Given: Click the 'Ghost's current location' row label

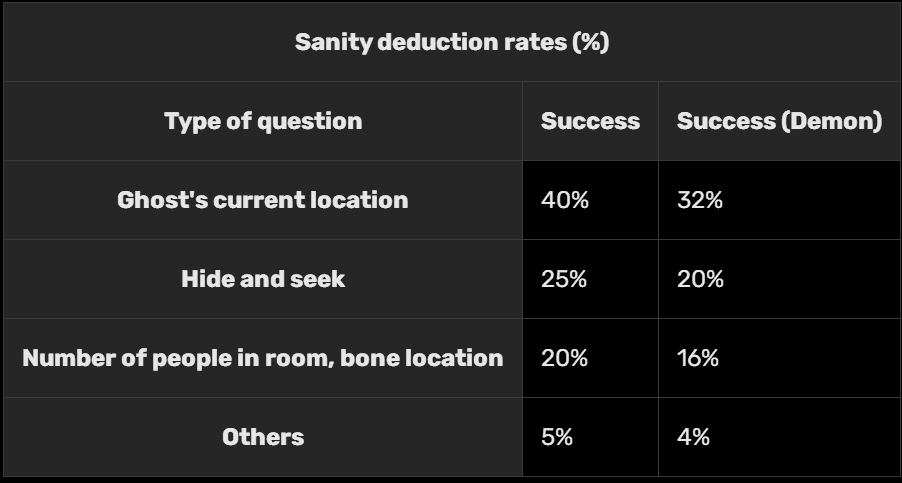Looking at the screenshot, I should tap(263, 200).
